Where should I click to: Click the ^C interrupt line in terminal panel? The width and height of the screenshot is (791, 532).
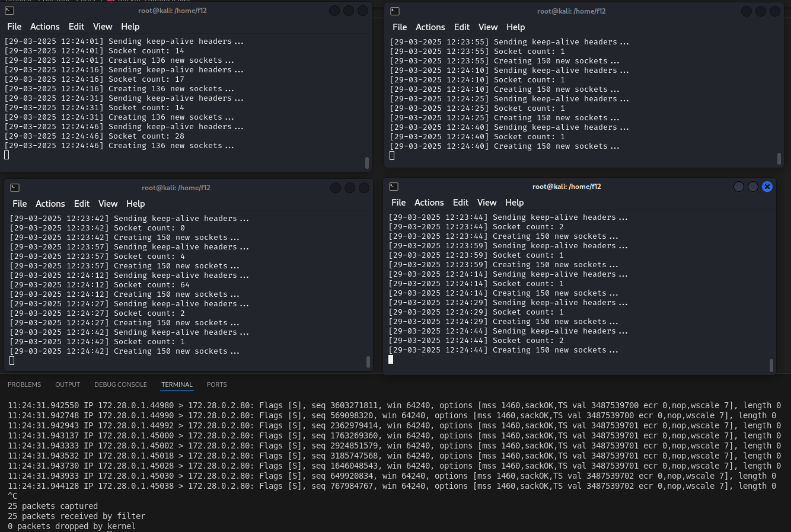coord(12,496)
